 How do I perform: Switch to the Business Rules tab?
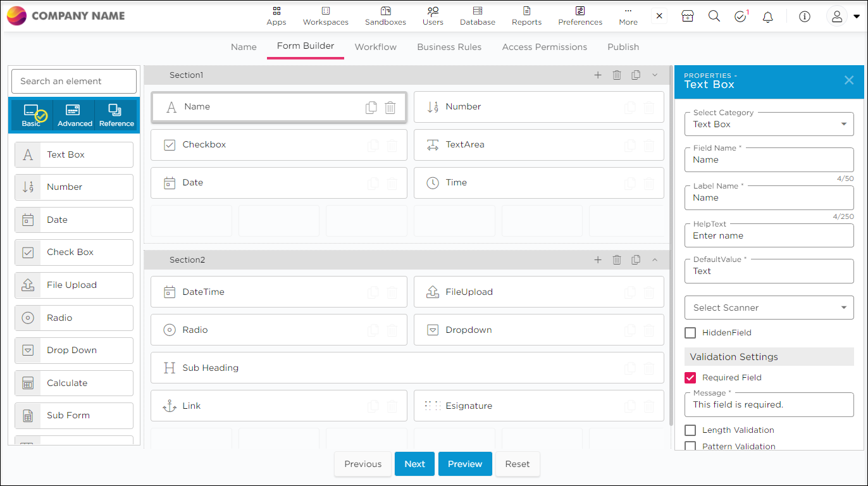click(449, 47)
